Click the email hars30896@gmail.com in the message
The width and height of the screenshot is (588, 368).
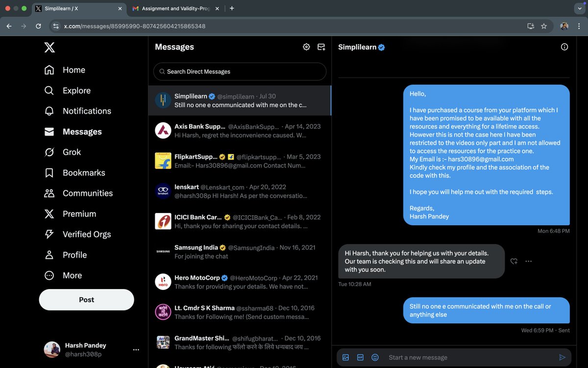click(481, 159)
